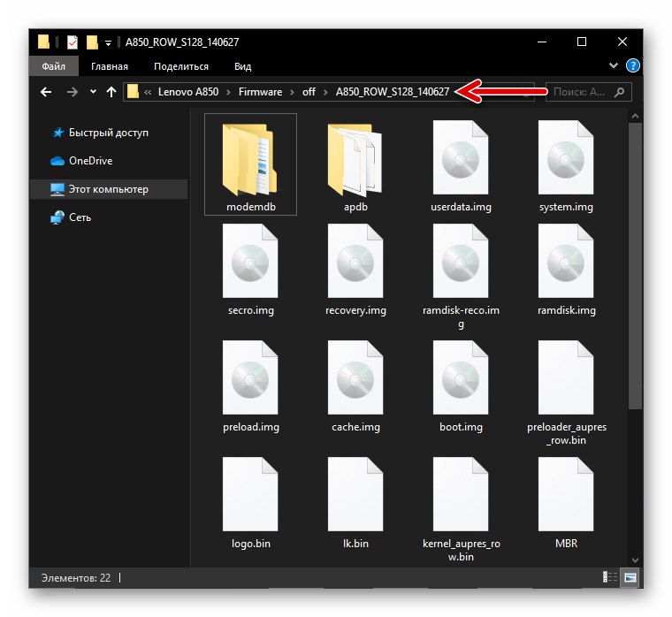Select the recovery.img file

355,268
